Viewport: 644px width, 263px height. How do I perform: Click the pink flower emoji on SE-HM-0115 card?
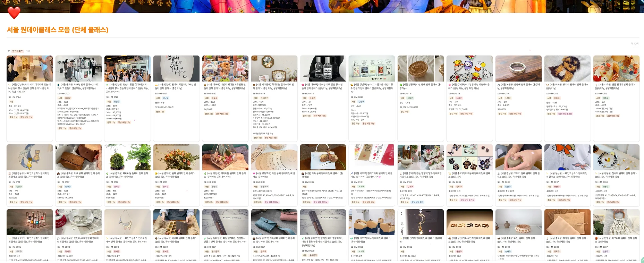tap(449, 85)
